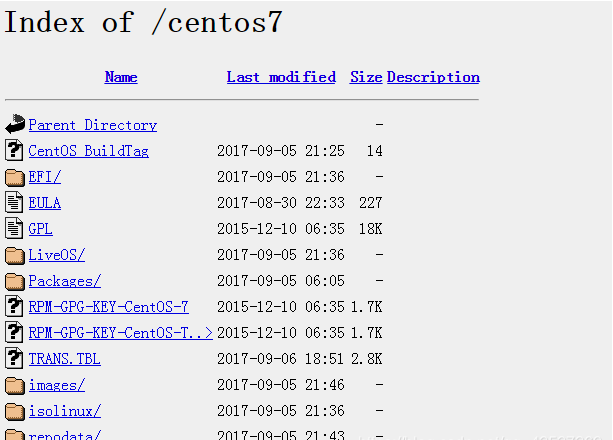Click the folder icon next to EFI/

pyautogui.click(x=15, y=177)
